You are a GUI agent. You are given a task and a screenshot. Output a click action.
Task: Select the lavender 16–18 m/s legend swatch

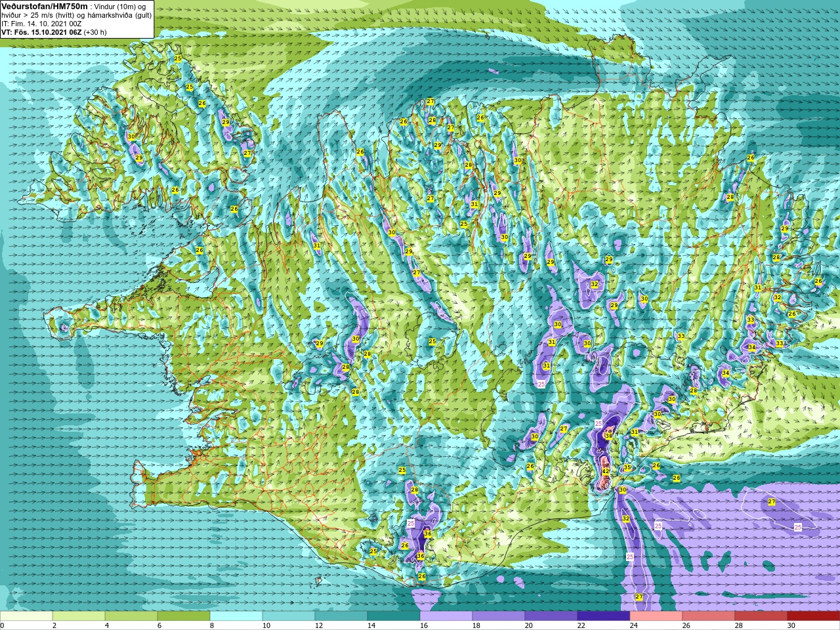446,616
